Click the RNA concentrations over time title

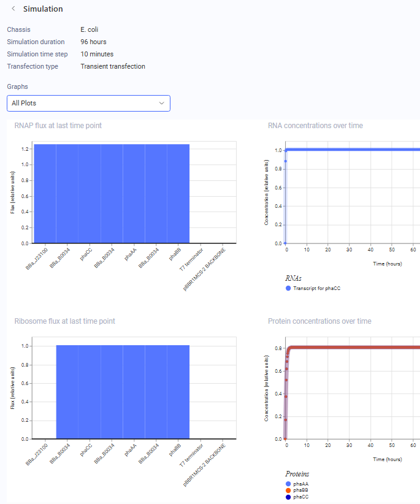coord(315,126)
